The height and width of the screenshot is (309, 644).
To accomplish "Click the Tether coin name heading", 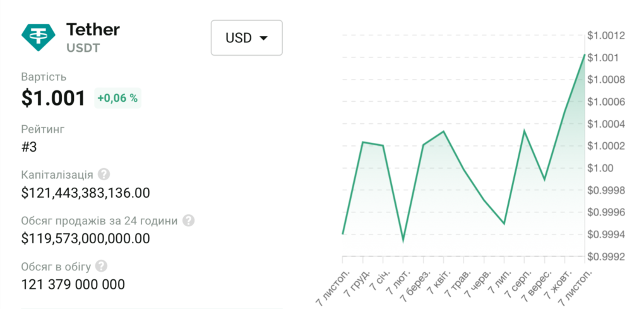I will (93, 29).
